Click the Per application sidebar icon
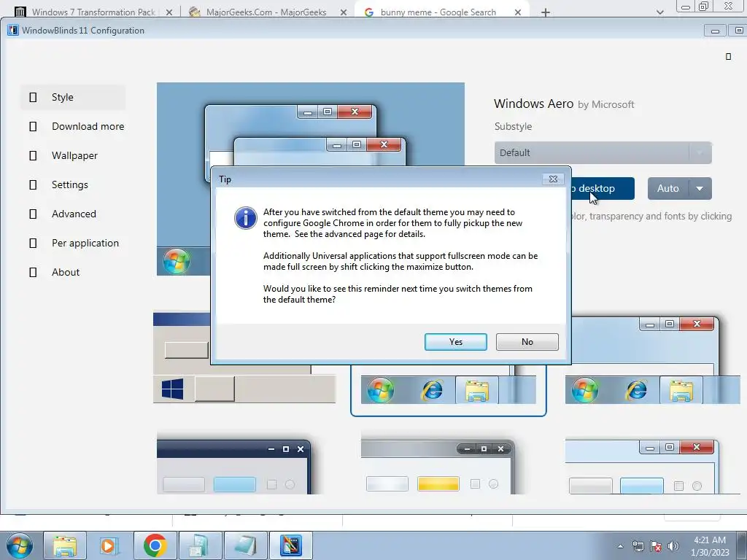 33,244
